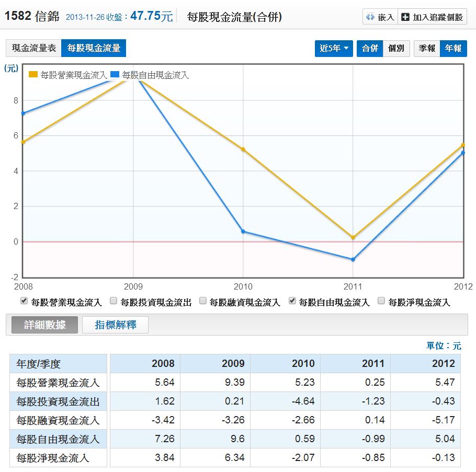476x472 pixels.
Task: Uncheck the 每股自由現金流入 checkbox
Action: (x=292, y=301)
